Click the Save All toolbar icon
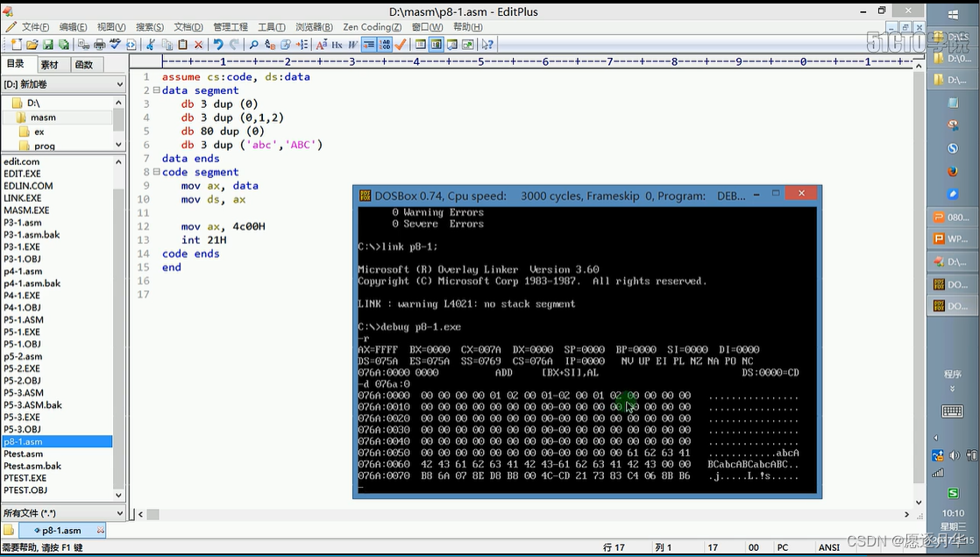The width and height of the screenshot is (980, 557). point(64,45)
